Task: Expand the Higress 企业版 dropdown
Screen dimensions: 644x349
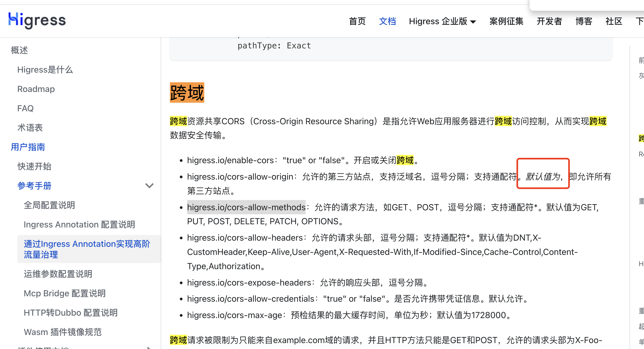Action: pos(442,21)
